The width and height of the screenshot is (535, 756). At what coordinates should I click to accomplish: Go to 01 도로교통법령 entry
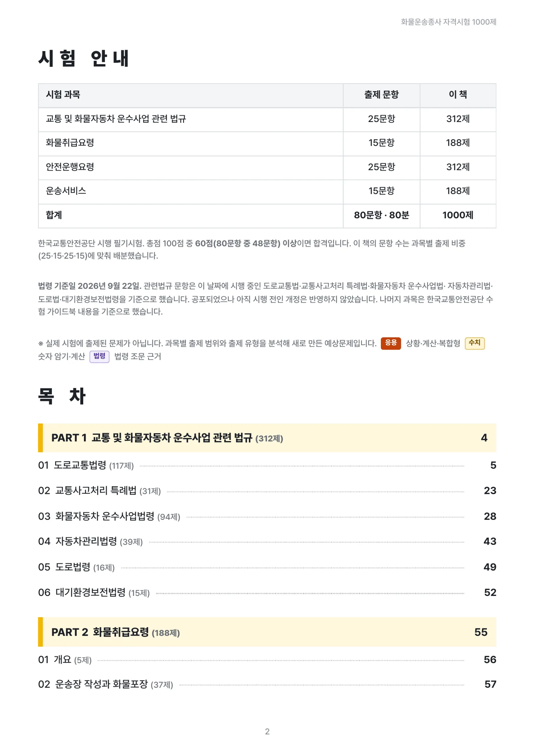pyautogui.click(x=267, y=465)
